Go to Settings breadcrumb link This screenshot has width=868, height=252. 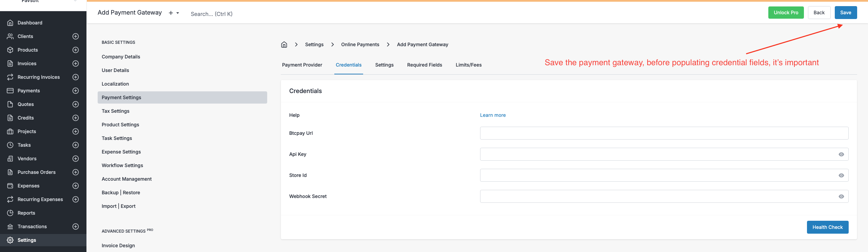coord(314,44)
